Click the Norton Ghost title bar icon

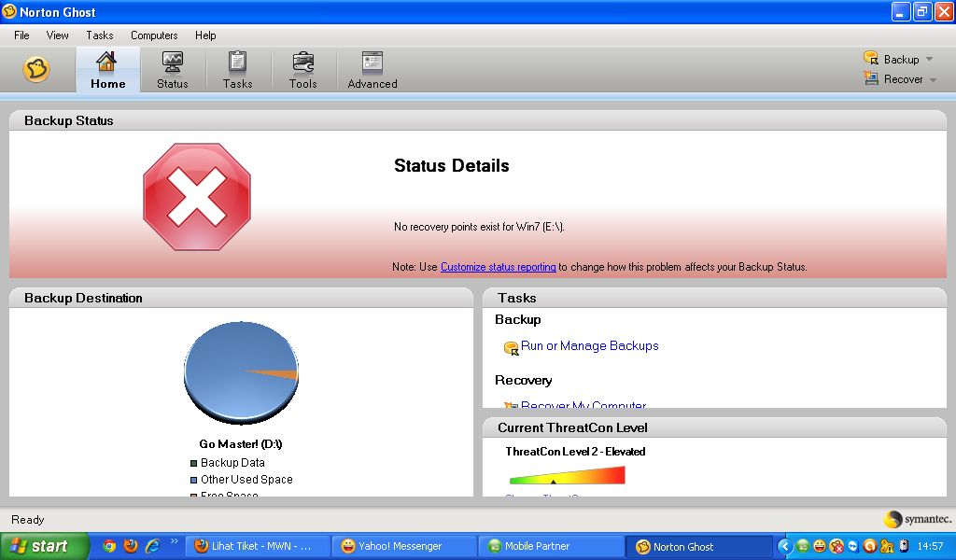point(9,11)
